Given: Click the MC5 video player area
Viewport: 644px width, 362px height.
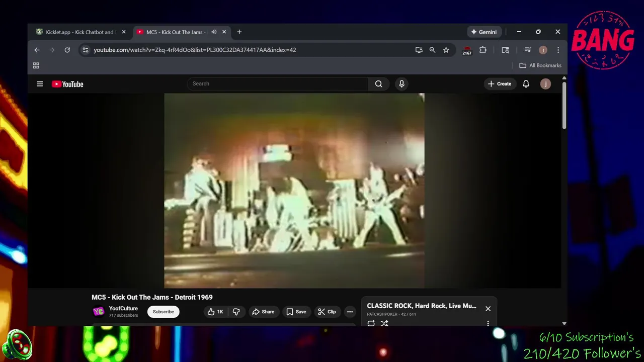Looking at the screenshot, I should click(x=294, y=191).
